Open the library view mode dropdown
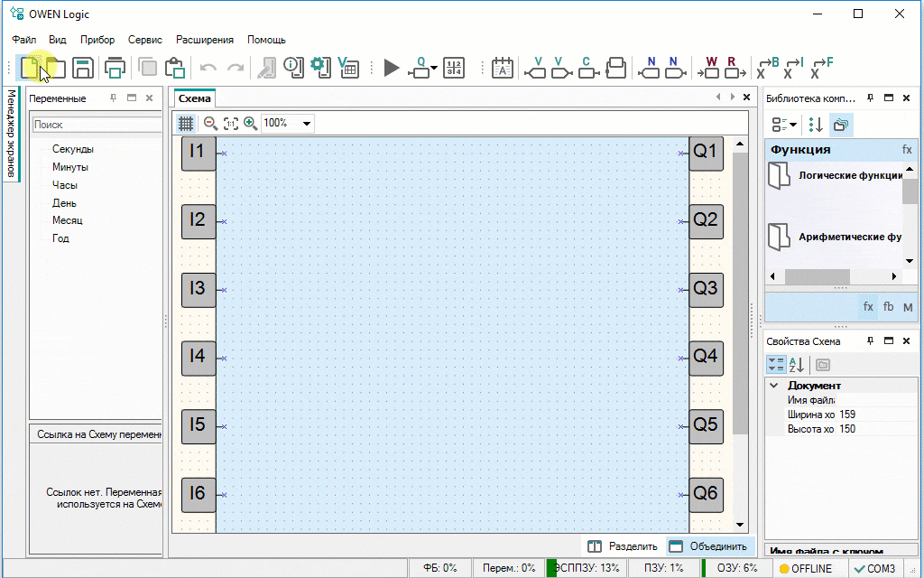The width and height of the screenshot is (924, 578). [x=784, y=125]
